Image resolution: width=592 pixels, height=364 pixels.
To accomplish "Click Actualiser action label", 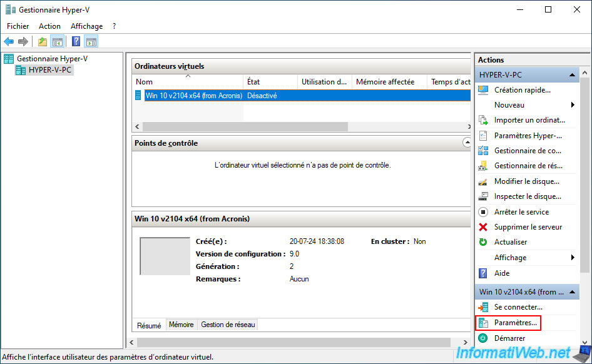I will pyautogui.click(x=511, y=242).
